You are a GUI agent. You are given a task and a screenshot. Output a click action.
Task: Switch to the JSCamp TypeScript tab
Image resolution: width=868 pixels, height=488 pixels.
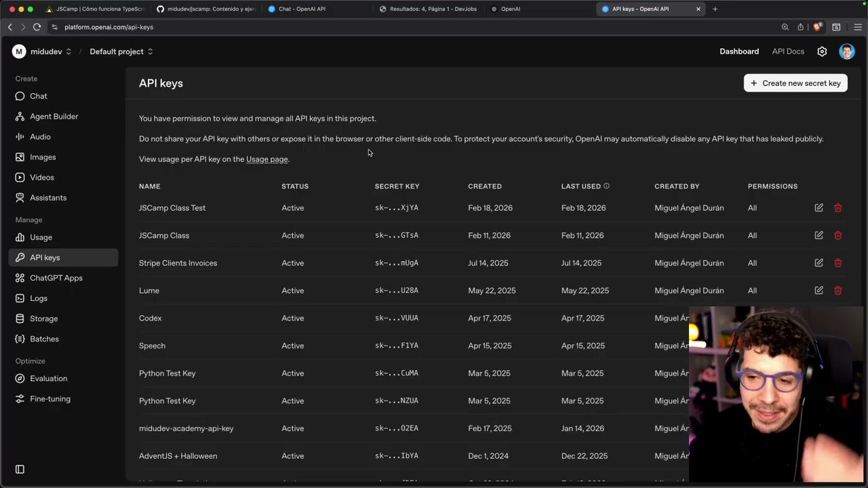tap(94, 9)
